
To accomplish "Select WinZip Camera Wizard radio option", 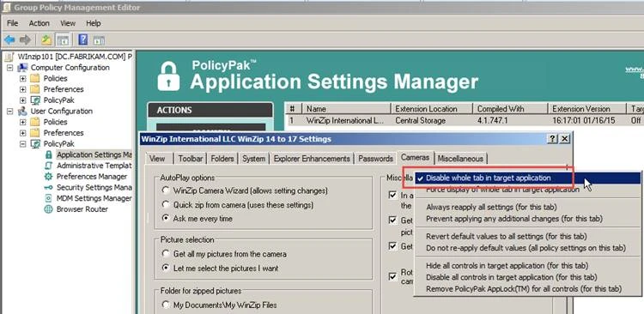I will pos(166,190).
